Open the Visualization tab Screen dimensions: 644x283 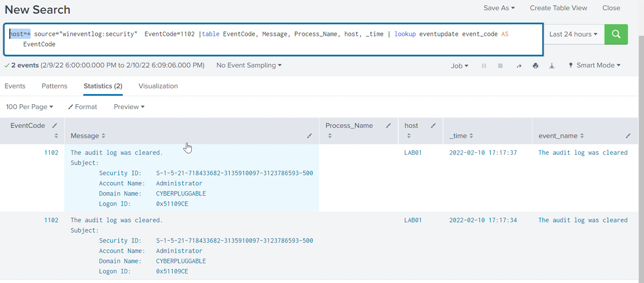click(x=158, y=86)
